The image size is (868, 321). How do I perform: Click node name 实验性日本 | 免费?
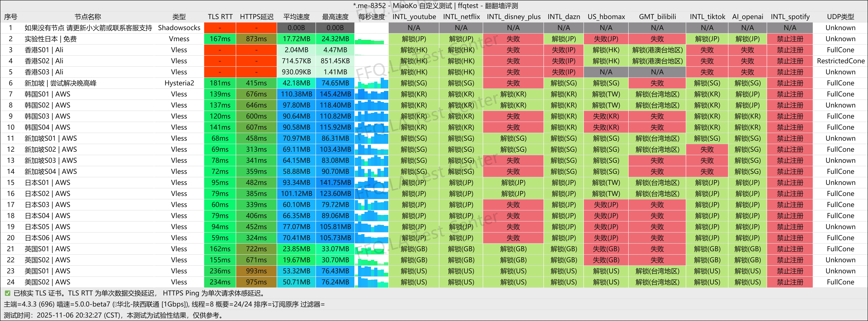tap(50, 39)
